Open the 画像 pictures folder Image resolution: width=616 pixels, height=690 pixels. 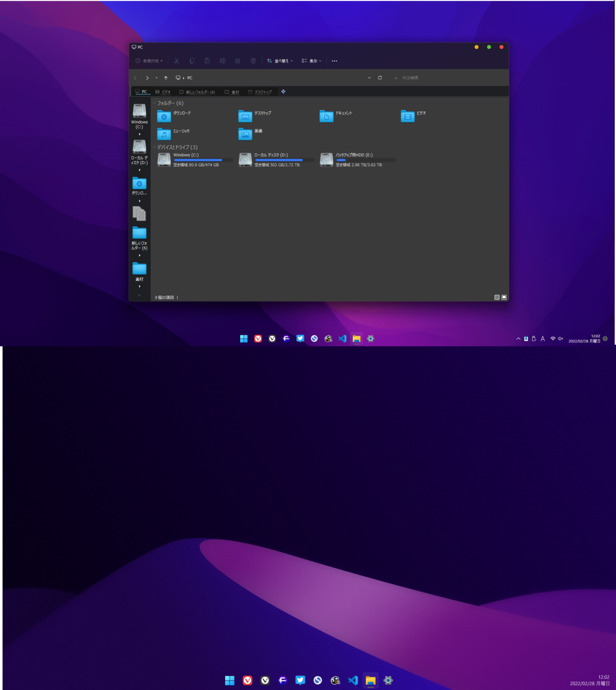tap(250, 134)
